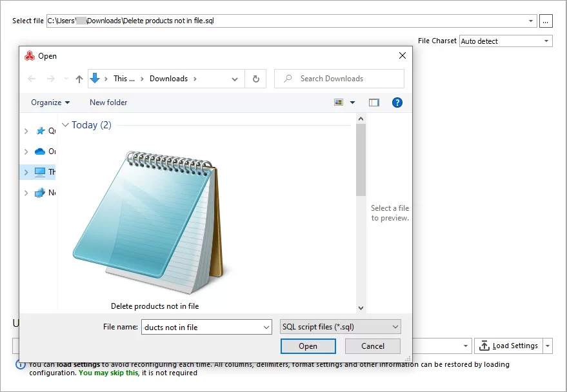Expand OneDrive tree node
Screen dimensions: 567x392
tap(26, 152)
